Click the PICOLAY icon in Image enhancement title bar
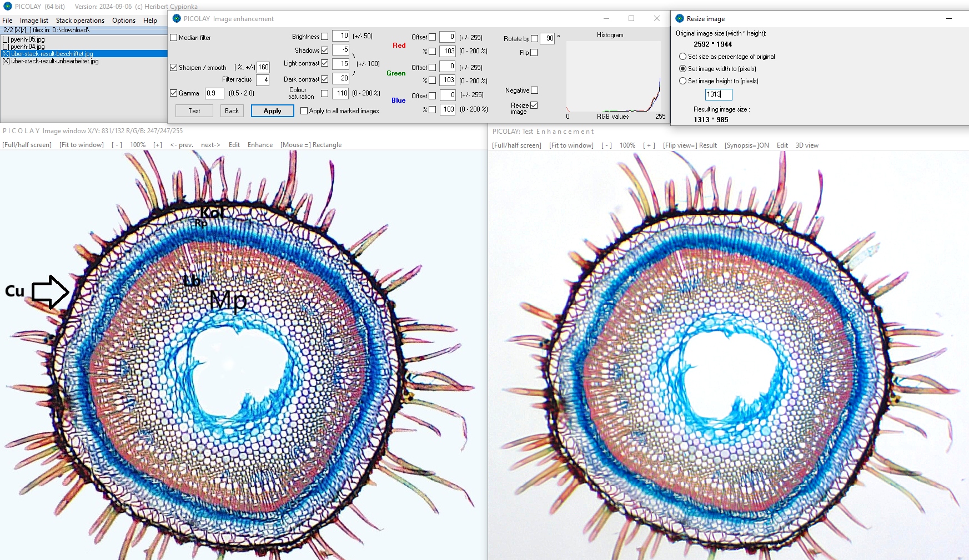969x560 pixels. tap(177, 19)
